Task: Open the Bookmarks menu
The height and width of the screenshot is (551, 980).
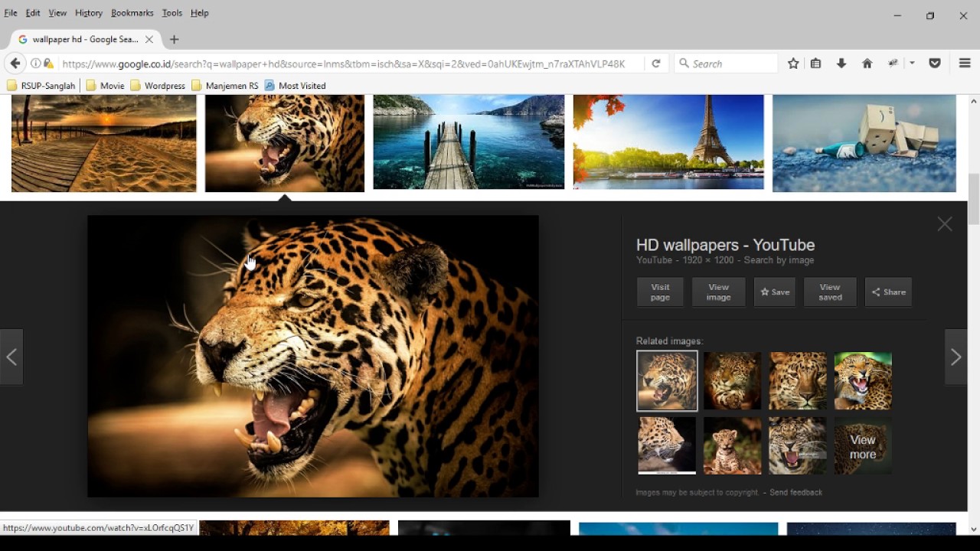Action: pos(132,13)
